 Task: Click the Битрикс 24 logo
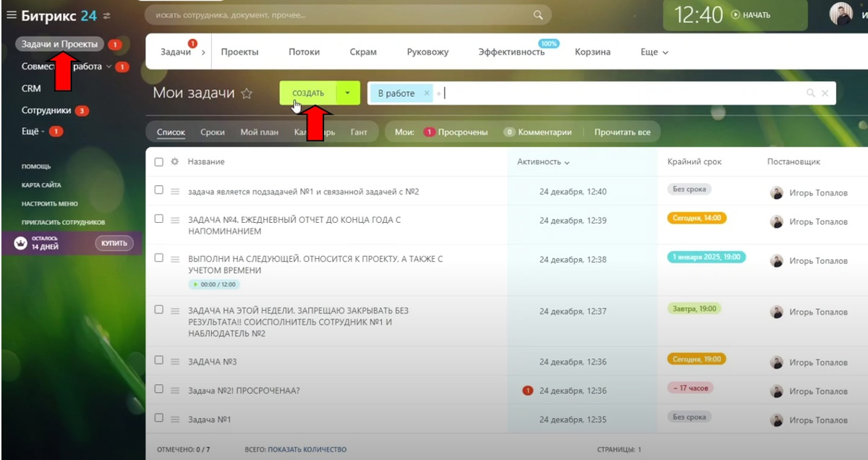tap(59, 14)
